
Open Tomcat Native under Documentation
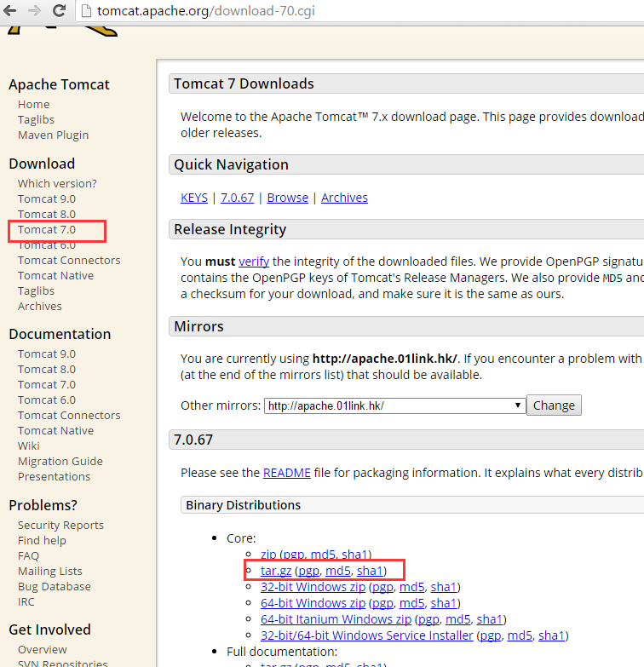coord(55,430)
